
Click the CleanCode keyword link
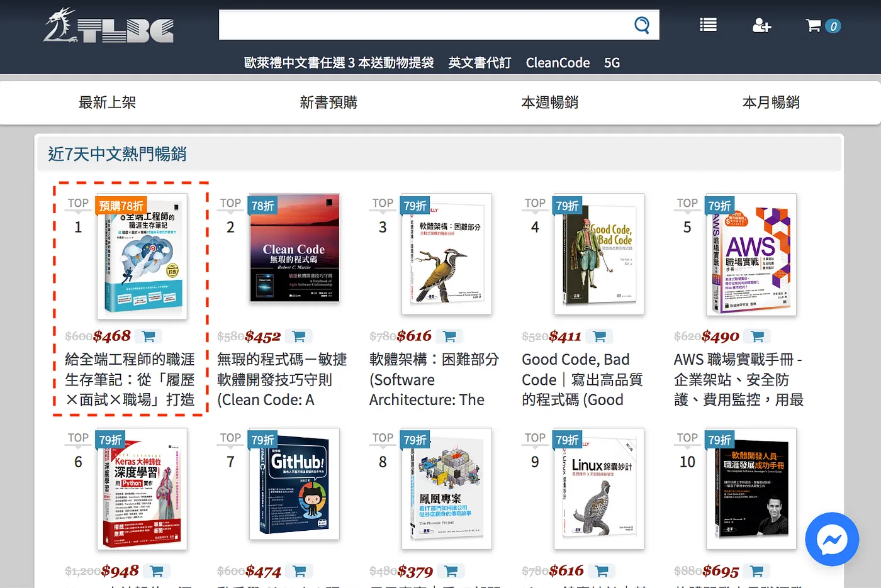point(558,63)
